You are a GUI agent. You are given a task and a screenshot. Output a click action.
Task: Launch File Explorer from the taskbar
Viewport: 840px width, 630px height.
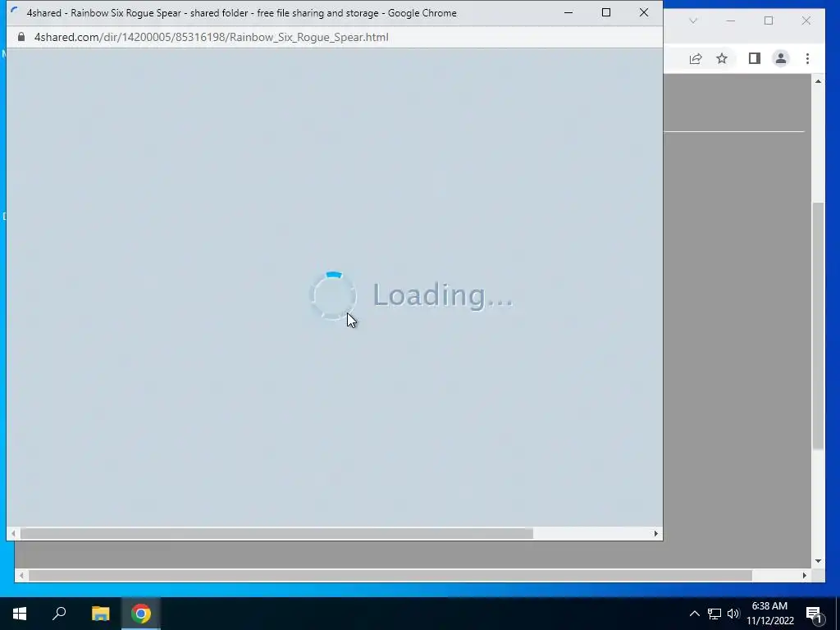(100, 614)
